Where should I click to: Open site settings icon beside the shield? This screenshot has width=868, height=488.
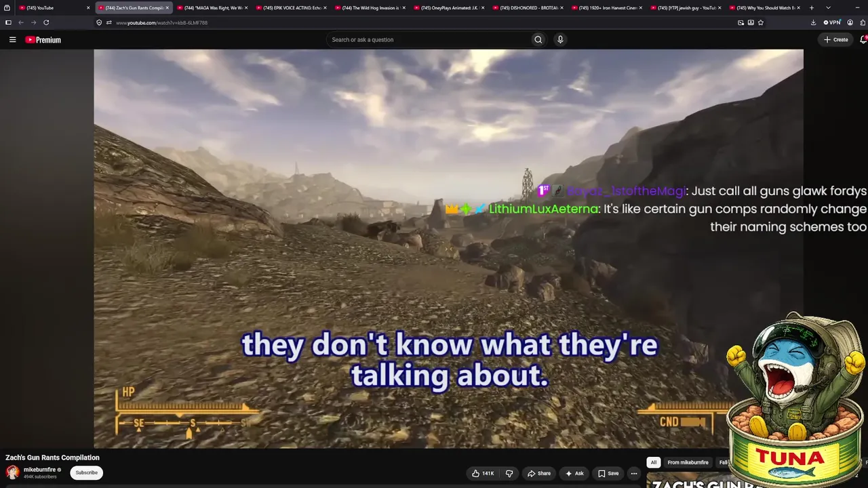coord(108,22)
